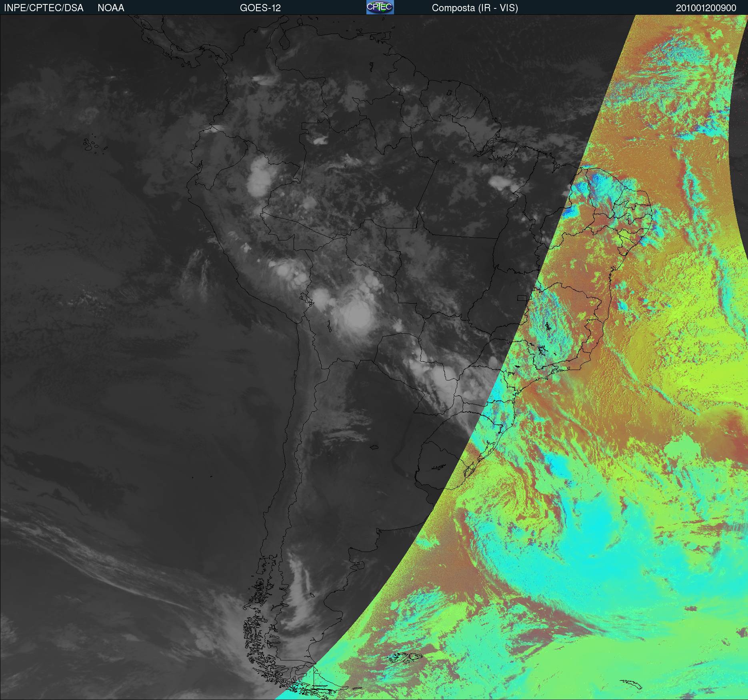Image resolution: width=748 pixels, height=700 pixels.
Task: Click the 201001200900 timestamp
Action: [706, 8]
